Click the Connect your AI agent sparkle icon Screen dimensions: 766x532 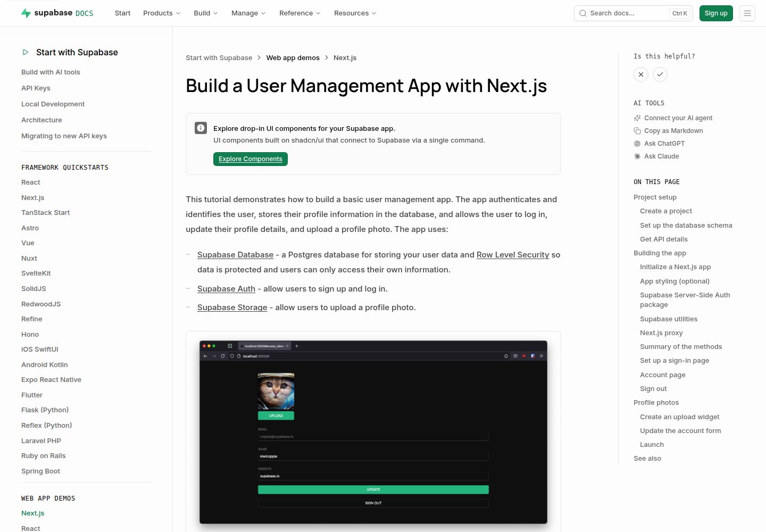point(637,118)
